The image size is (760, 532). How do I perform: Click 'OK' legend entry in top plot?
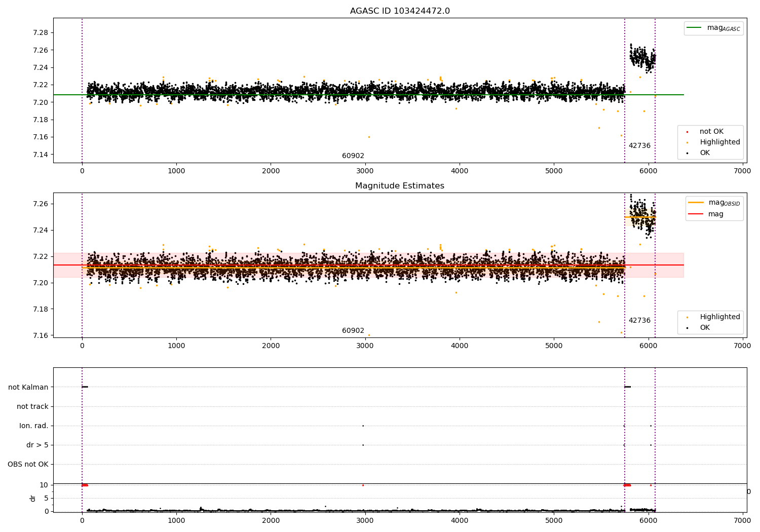click(705, 153)
